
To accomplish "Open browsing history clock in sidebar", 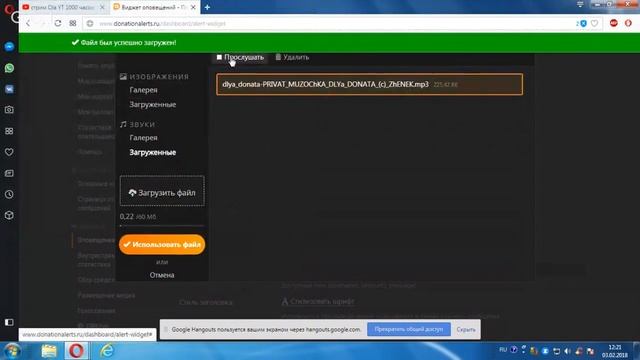I will click(9, 194).
